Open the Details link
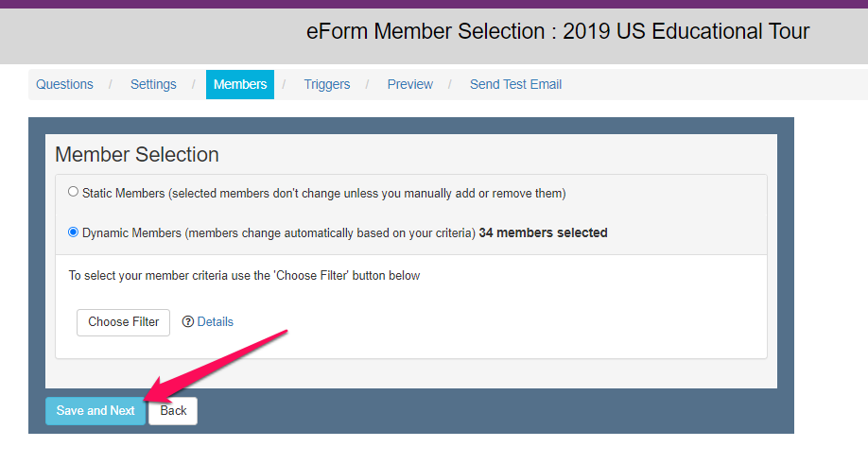 point(215,322)
